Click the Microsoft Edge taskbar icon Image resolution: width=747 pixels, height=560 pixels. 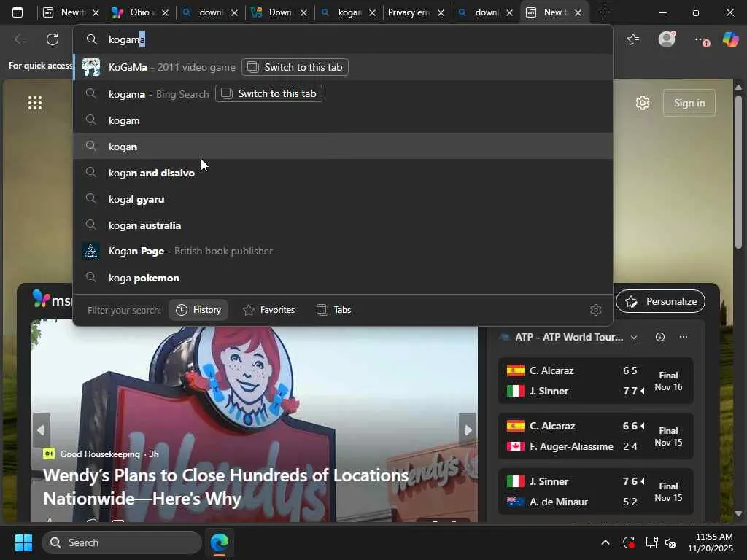220,542
